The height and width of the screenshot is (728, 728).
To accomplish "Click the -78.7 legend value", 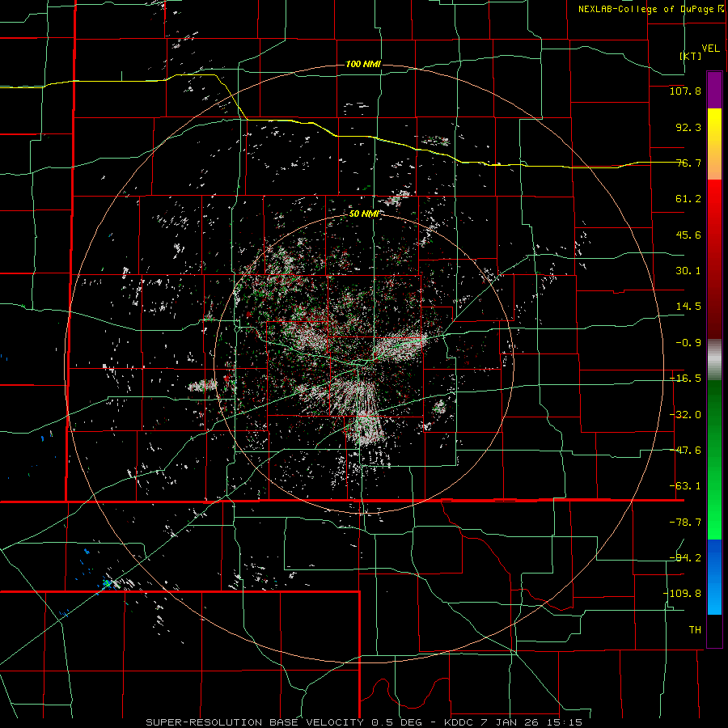I will pyautogui.click(x=685, y=523).
